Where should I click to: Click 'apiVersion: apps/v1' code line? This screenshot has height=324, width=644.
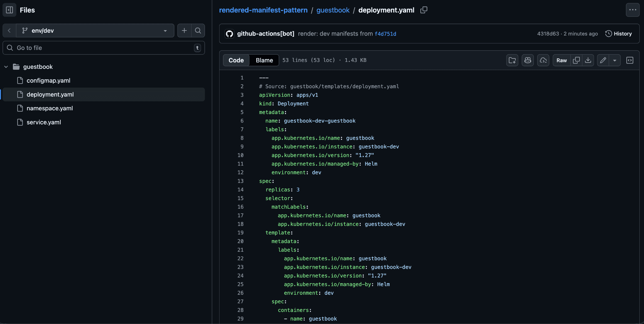tap(289, 95)
